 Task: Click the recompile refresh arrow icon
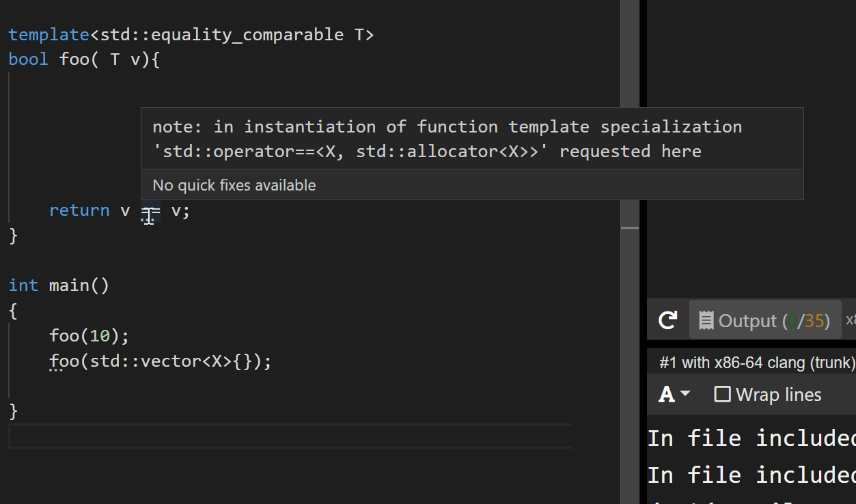[667, 320]
